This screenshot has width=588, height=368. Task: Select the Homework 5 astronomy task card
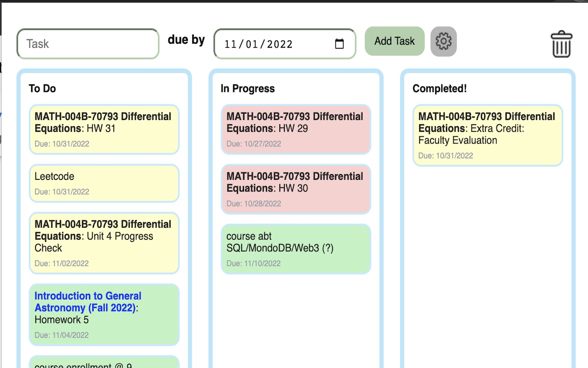(104, 315)
